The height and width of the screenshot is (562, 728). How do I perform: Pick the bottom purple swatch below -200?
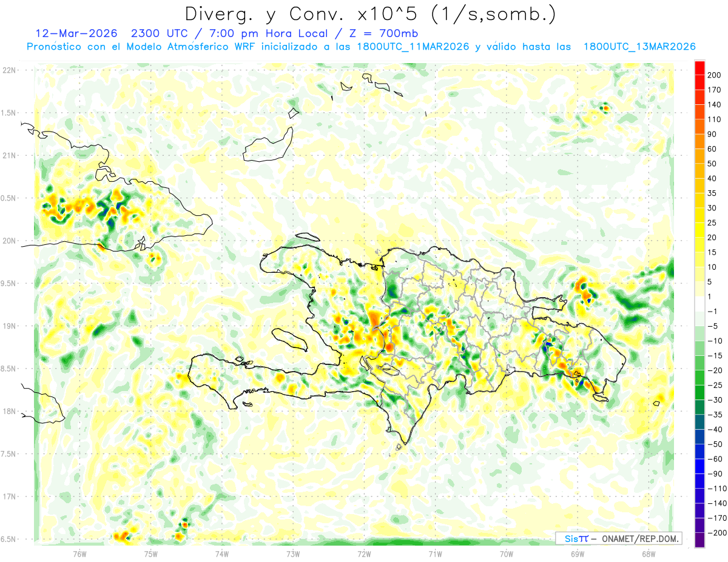tap(699, 540)
